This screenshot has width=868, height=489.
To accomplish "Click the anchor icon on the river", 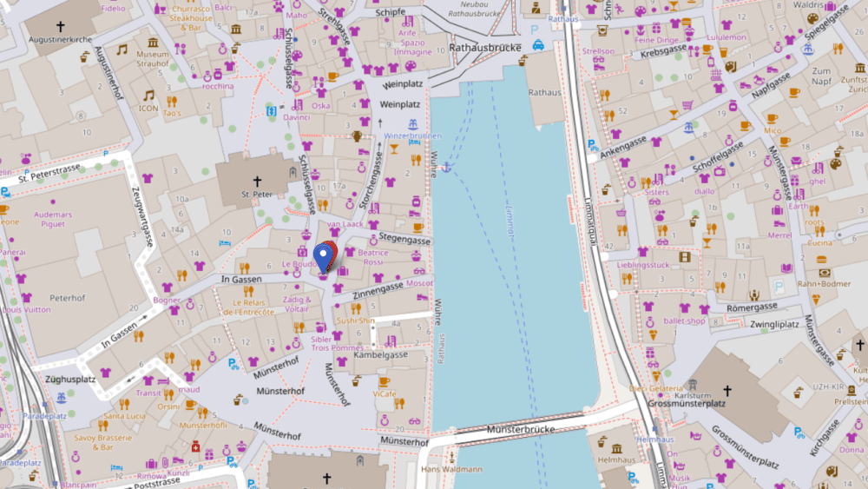I will tap(447, 166).
